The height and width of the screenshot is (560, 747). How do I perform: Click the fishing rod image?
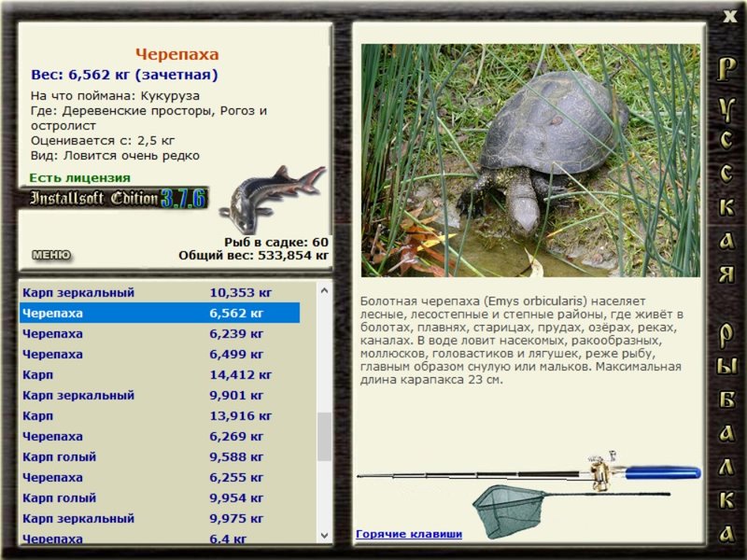pyautogui.click(x=529, y=471)
